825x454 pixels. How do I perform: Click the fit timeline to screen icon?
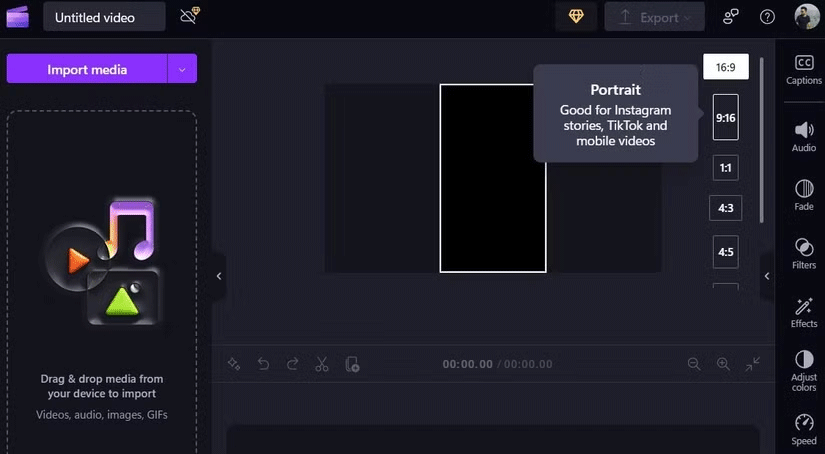click(x=753, y=364)
